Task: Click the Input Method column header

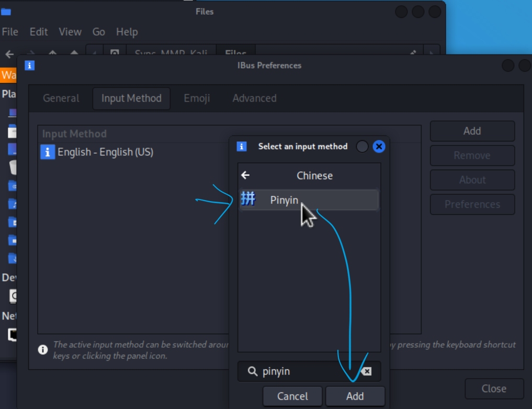Action: click(x=74, y=134)
